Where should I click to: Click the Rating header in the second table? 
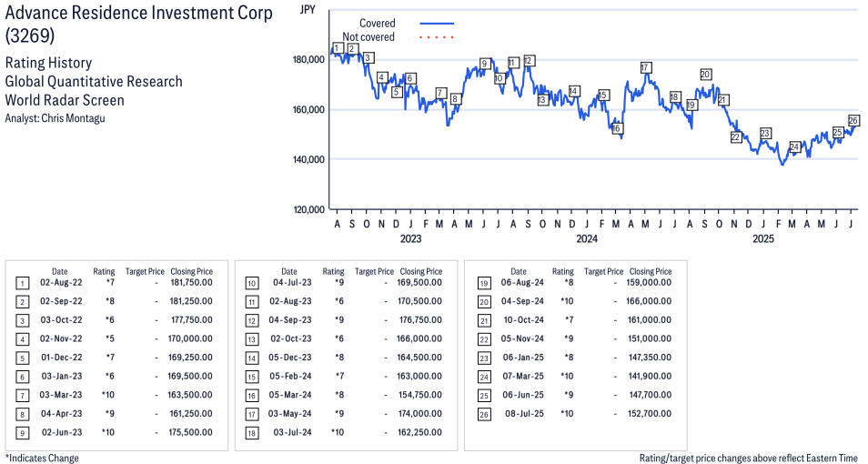coord(333,271)
